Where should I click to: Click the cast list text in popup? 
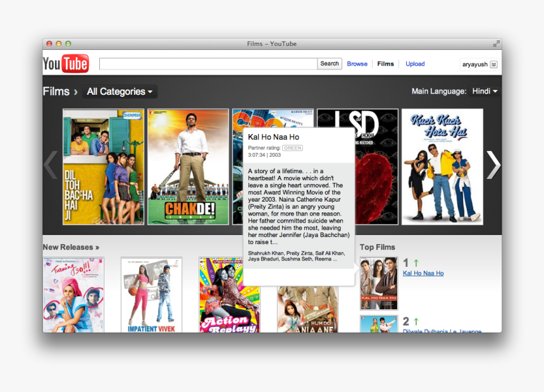[296, 256]
